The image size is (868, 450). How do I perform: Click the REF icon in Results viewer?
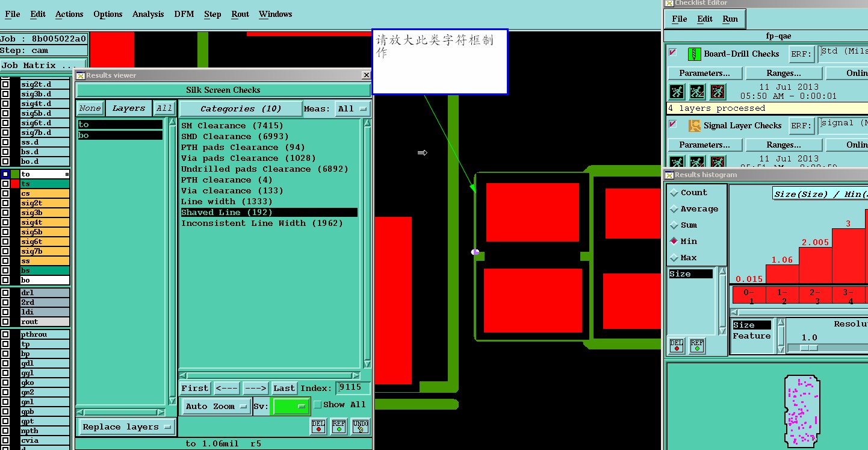[339, 426]
